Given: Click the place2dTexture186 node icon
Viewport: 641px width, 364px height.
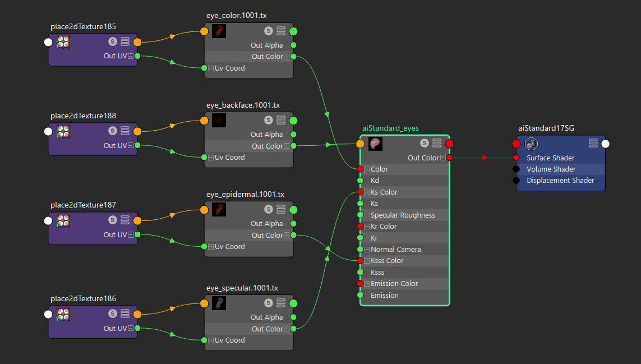Looking at the screenshot, I should [63, 314].
